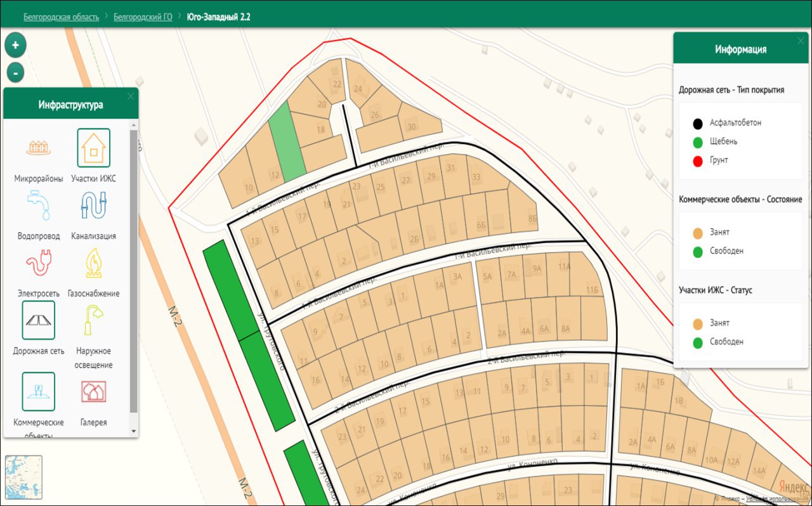
Task: Toggle the Участки ИЖС house icon
Action: [94, 148]
